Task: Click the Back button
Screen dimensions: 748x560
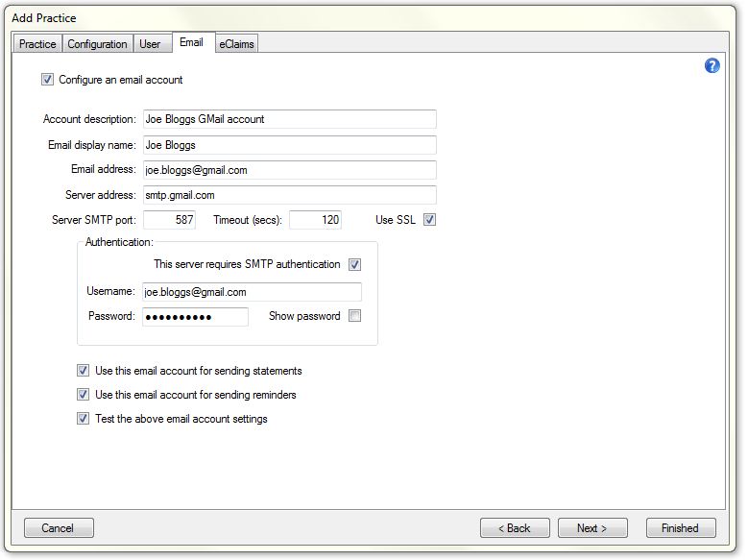Action: point(515,528)
